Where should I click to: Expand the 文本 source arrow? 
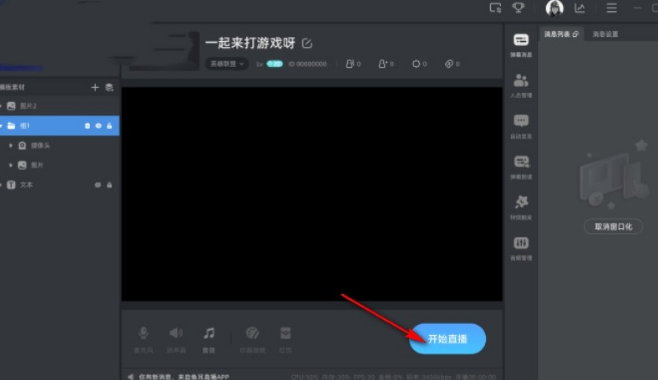1,185
